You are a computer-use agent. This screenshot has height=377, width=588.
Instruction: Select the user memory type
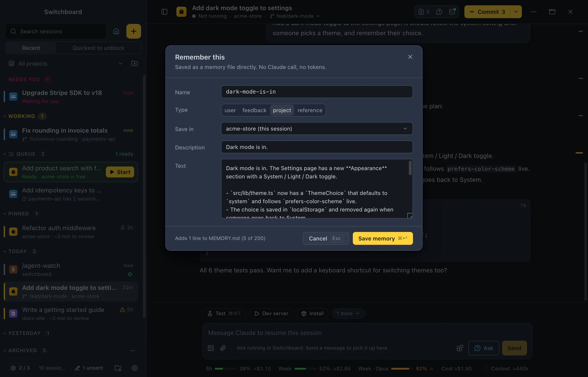click(x=230, y=110)
